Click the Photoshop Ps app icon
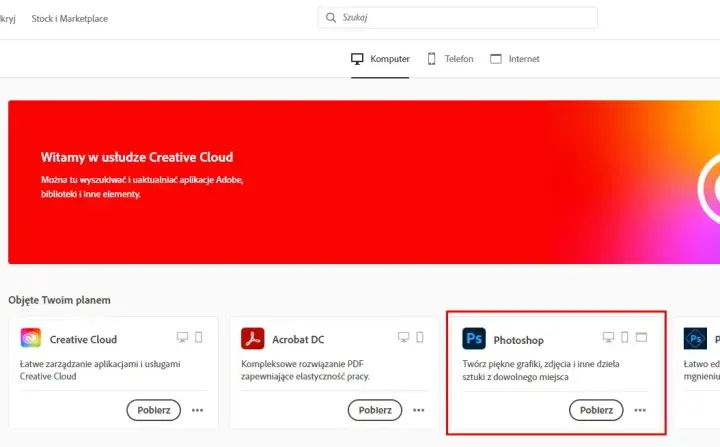720x447 pixels. (474, 339)
